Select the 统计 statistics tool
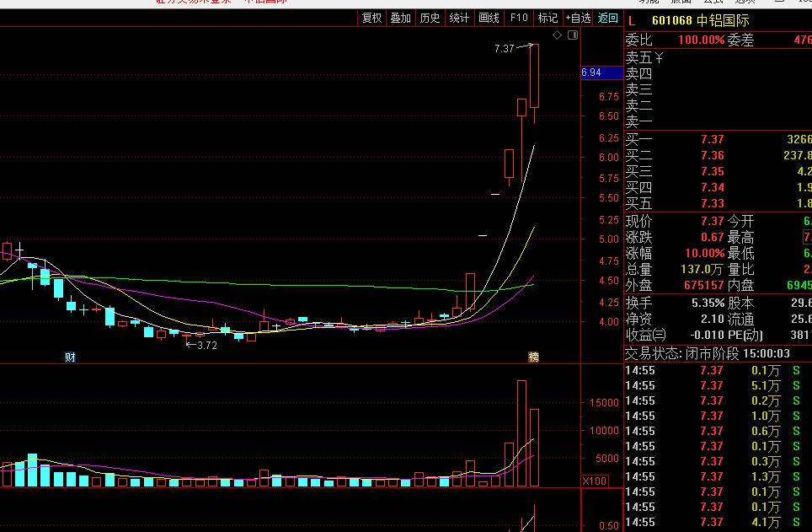Image resolution: width=812 pixels, height=532 pixels. point(459,19)
